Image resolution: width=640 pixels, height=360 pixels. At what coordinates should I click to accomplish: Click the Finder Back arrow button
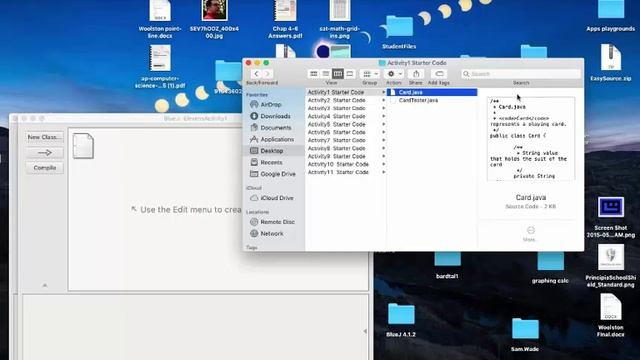256,74
